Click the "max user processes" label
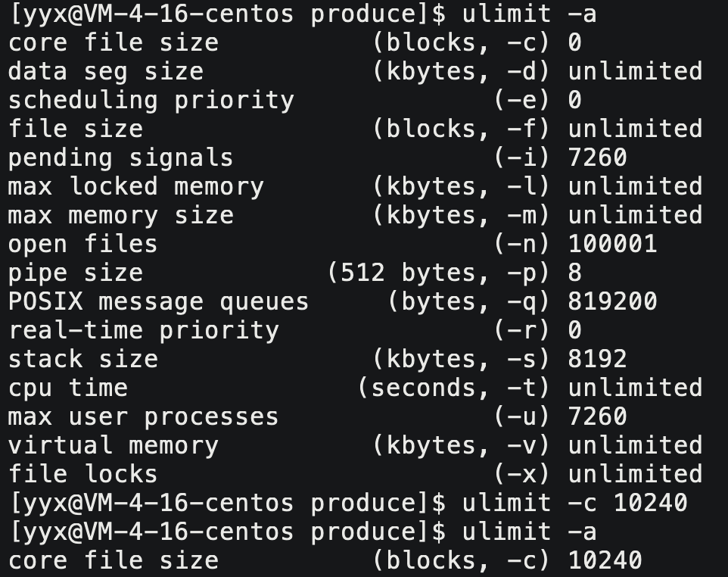The image size is (728, 577). 144,416
